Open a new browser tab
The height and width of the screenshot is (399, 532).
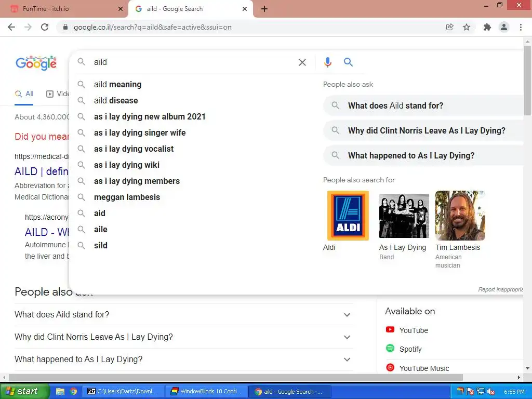[264, 9]
